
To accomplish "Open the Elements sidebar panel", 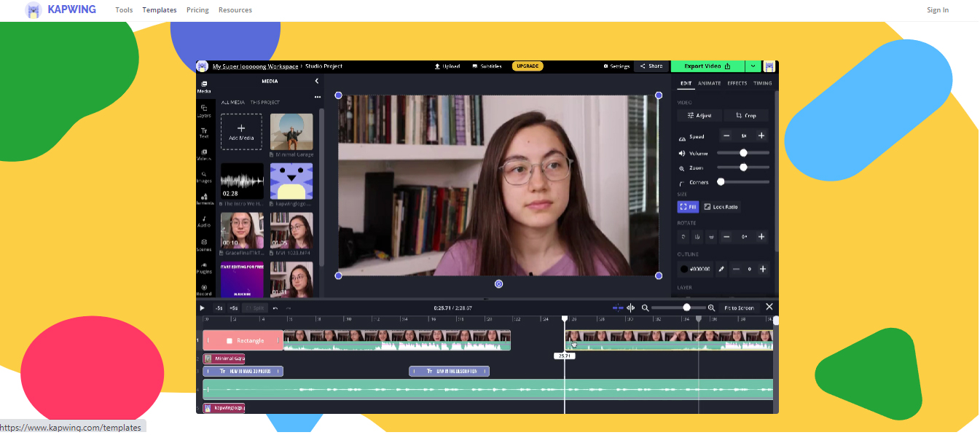I will pos(204,199).
